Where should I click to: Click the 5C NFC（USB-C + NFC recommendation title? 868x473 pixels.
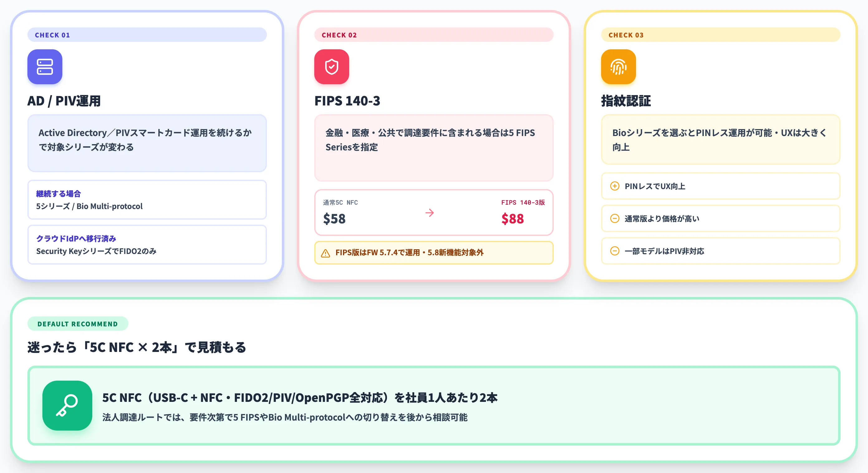(300, 397)
